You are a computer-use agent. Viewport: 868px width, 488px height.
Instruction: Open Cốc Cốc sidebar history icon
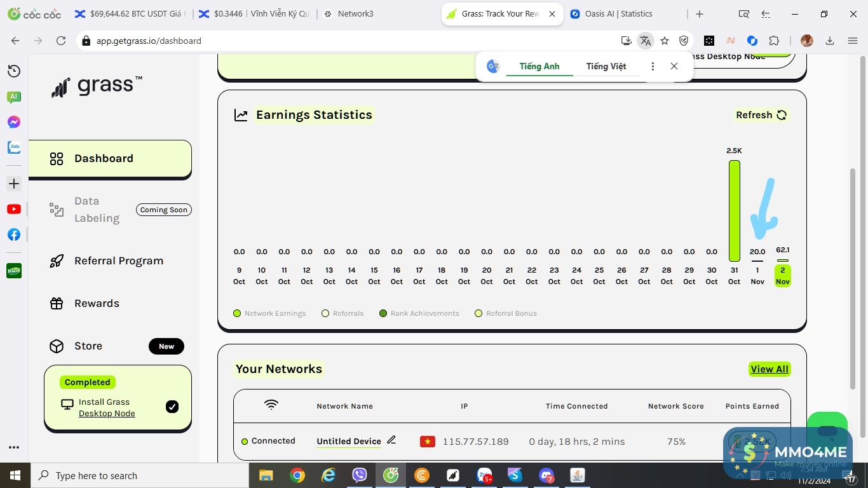click(14, 71)
